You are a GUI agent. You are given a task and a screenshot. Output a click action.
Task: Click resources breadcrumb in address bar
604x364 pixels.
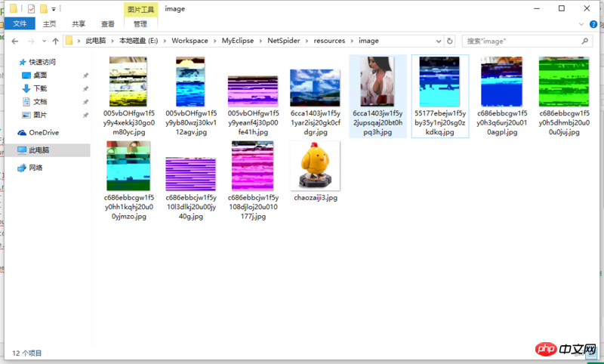coord(329,41)
